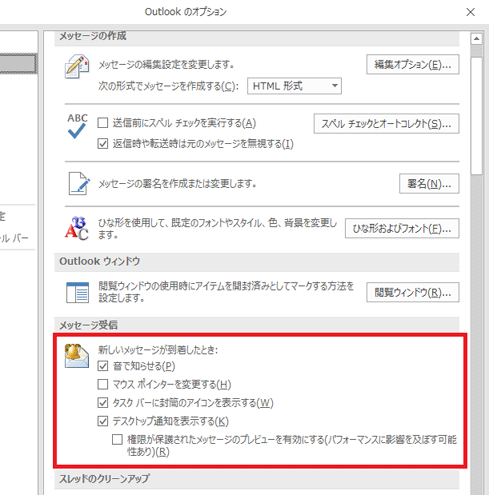Click the reading pane layout icon
The width and height of the screenshot is (489, 495).
77,292
